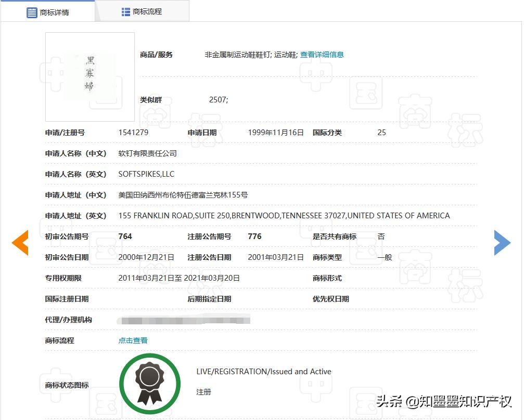Open the 查看详细信息 link

tap(322, 54)
